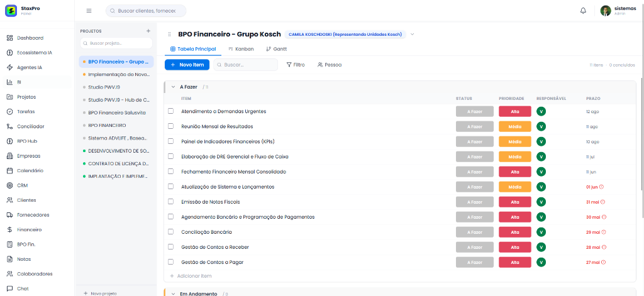This screenshot has height=296, width=644.
Task: Open Conciliador sidebar icon
Action: tap(10, 126)
